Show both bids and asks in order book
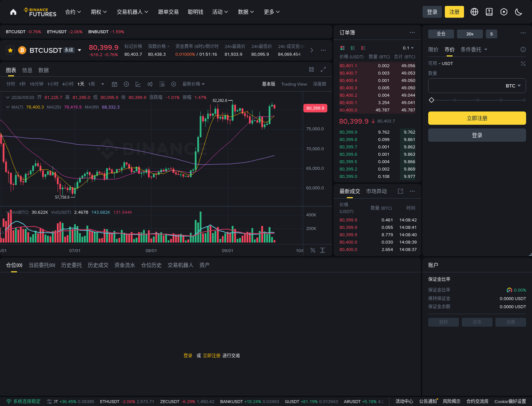 342,48
